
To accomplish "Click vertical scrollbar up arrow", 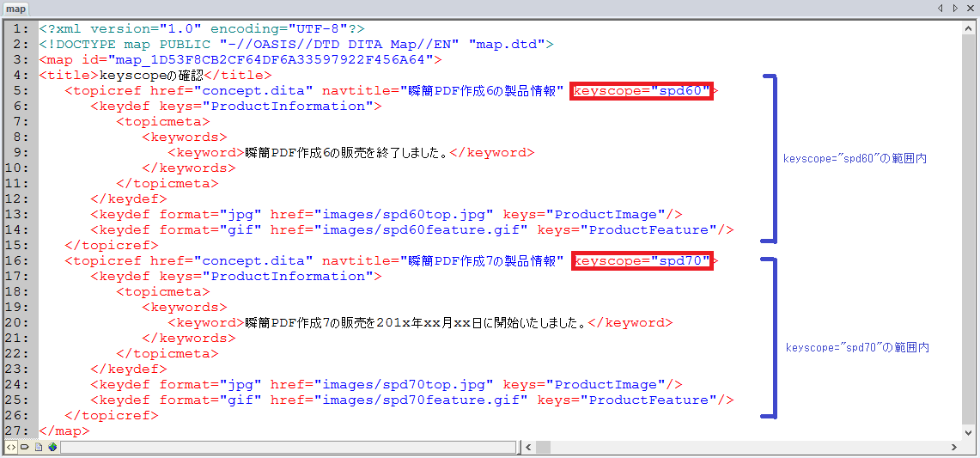I will (967, 28).
